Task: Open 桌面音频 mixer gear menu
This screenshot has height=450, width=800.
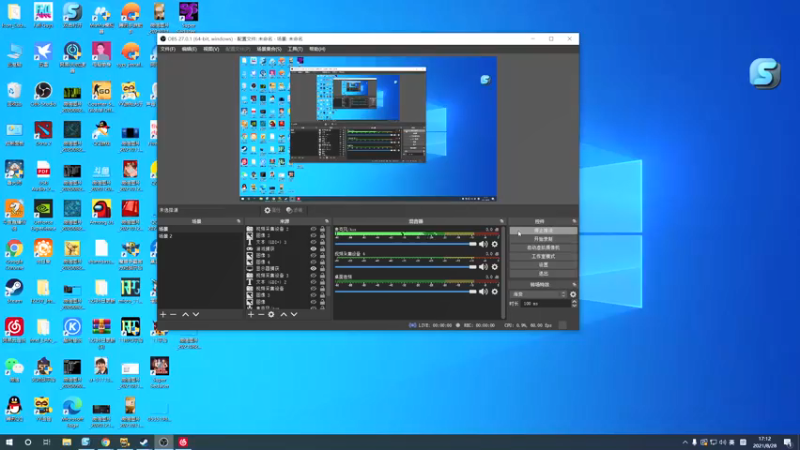Action: (494, 291)
